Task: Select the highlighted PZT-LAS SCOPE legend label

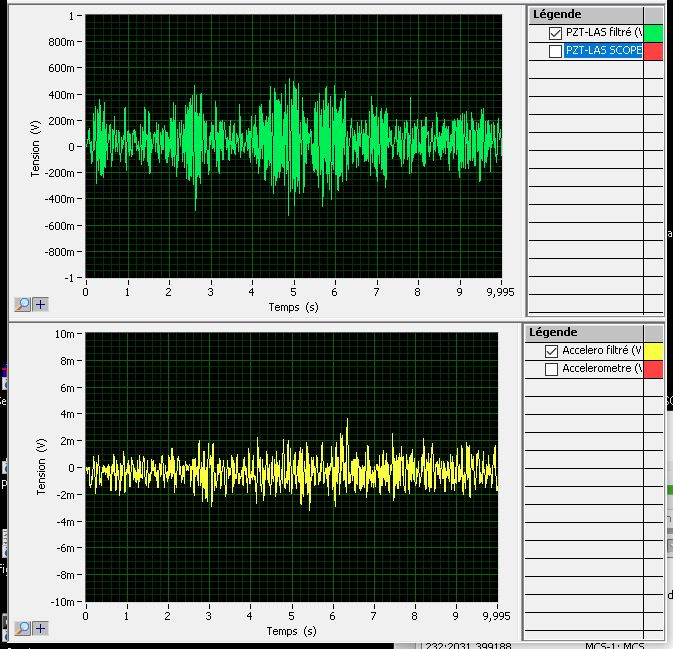Action: pyautogui.click(x=603, y=51)
